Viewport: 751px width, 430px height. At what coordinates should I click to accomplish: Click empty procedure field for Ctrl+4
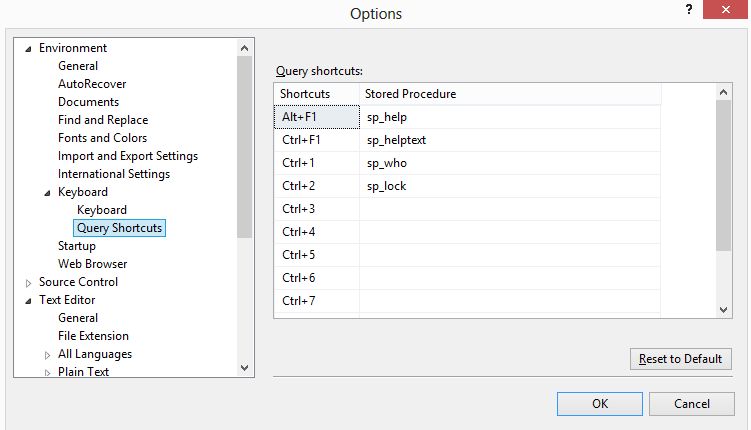click(x=510, y=232)
